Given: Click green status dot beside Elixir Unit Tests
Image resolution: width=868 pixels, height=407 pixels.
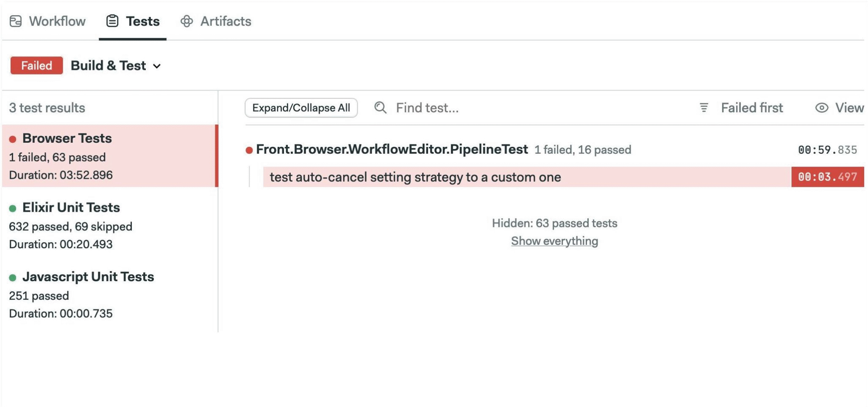Looking at the screenshot, I should click(13, 208).
